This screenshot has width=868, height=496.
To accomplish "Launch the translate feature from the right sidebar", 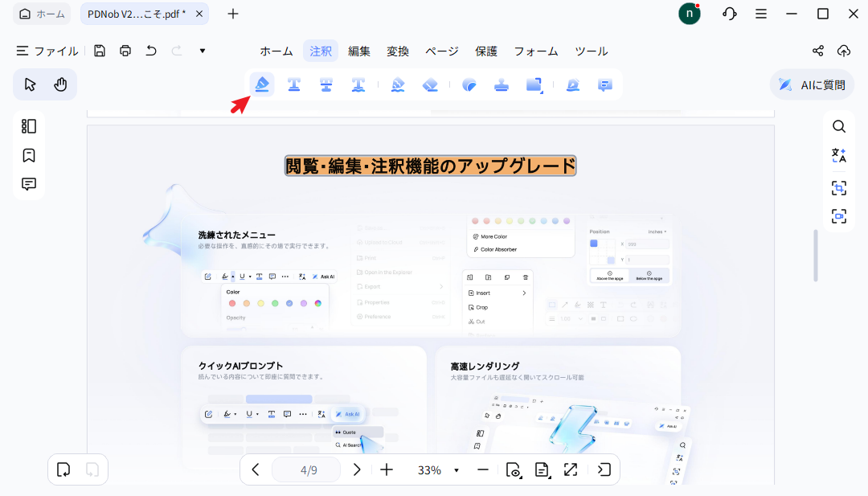I will 839,156.
